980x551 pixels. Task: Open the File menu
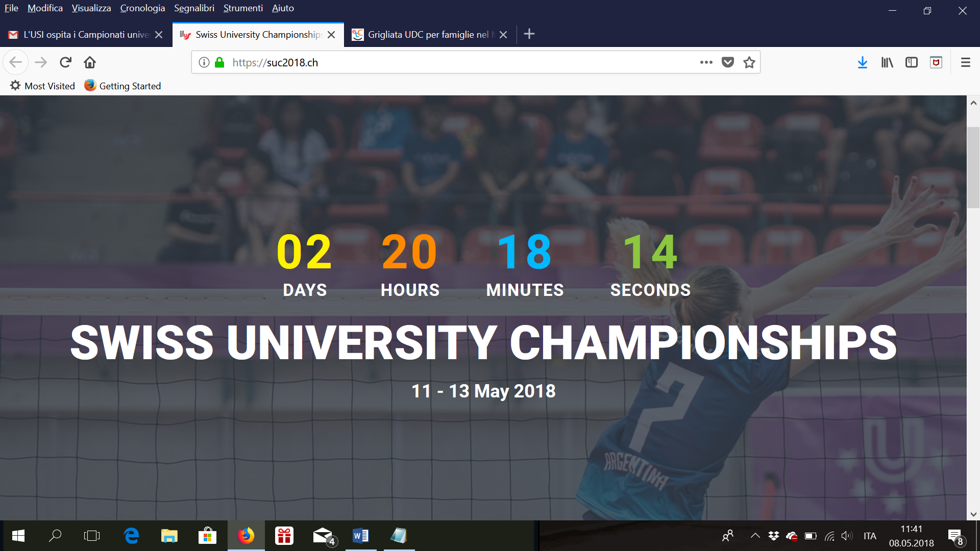point(11,8)
